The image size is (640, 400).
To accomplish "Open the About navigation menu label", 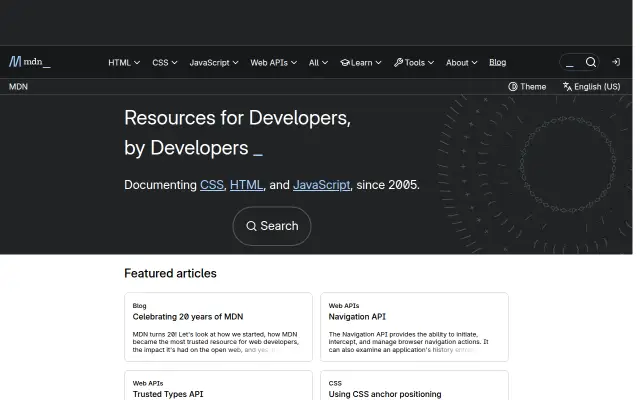I will point(457,62).
